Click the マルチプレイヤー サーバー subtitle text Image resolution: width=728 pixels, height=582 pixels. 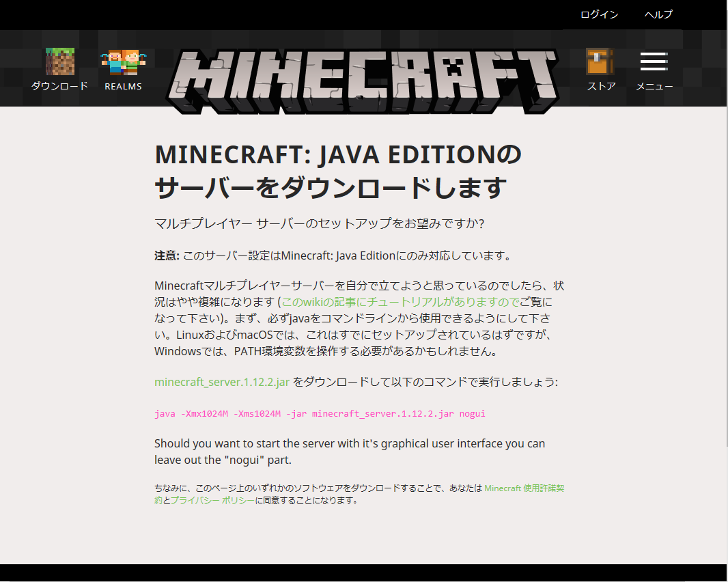320,223
